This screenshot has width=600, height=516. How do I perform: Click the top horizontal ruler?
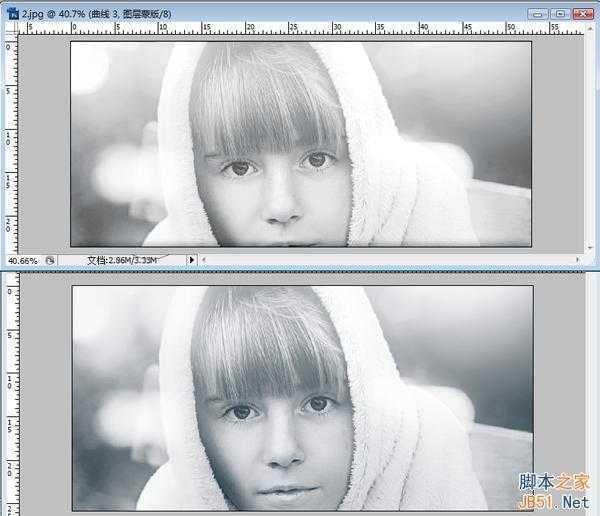pyautogui.click(x=301, y=28)
